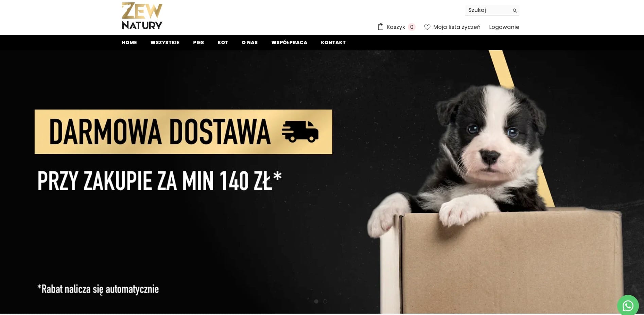The width and height of the screenshot is (644, 315).
Task: Click the wishlist heart icon
Action: pyautogui.click(x=427, y=27)
